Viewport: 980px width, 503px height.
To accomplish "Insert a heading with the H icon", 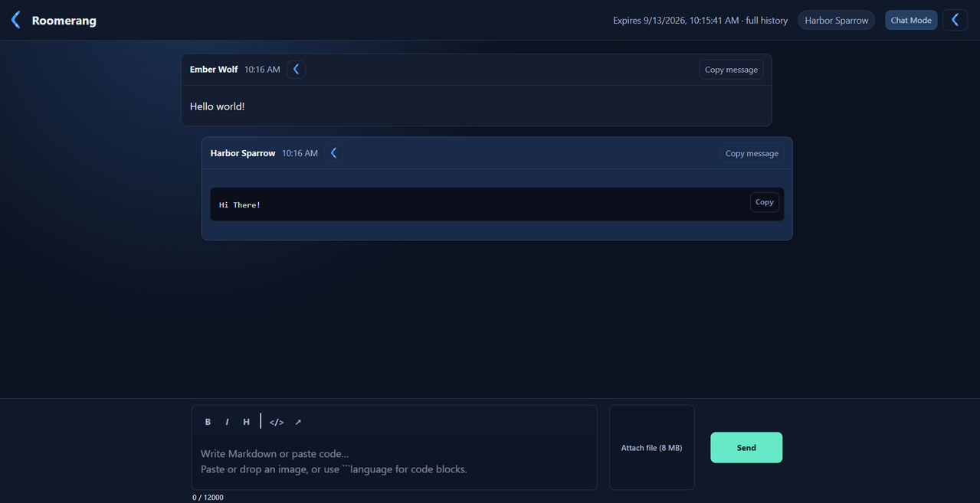I will [246, 422].
